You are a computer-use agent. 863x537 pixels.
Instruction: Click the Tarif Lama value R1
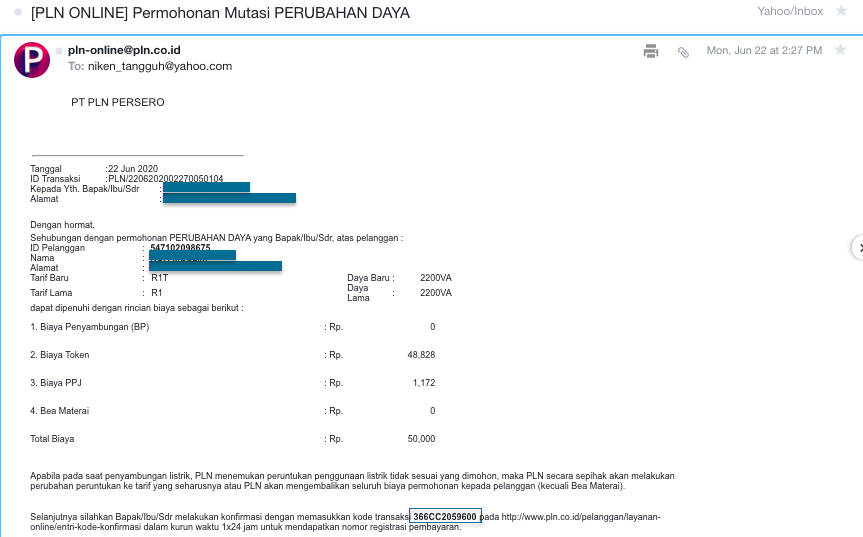click(x=156, y=293)
